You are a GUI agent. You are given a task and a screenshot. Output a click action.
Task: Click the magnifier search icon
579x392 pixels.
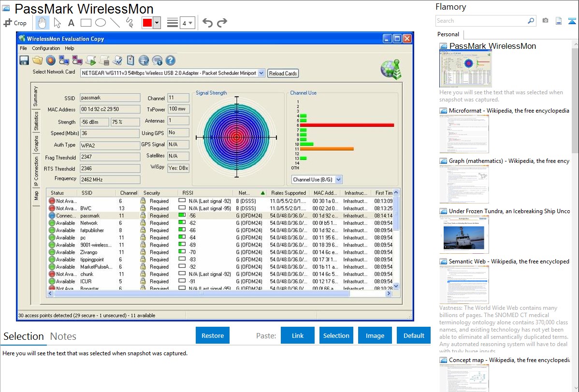point(531,21)
